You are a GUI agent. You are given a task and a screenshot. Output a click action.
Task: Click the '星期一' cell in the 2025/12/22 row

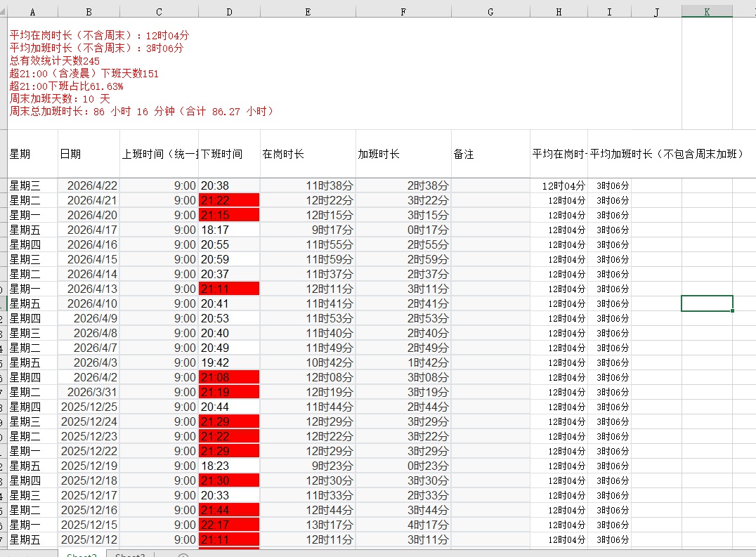(x=33, y=451)
